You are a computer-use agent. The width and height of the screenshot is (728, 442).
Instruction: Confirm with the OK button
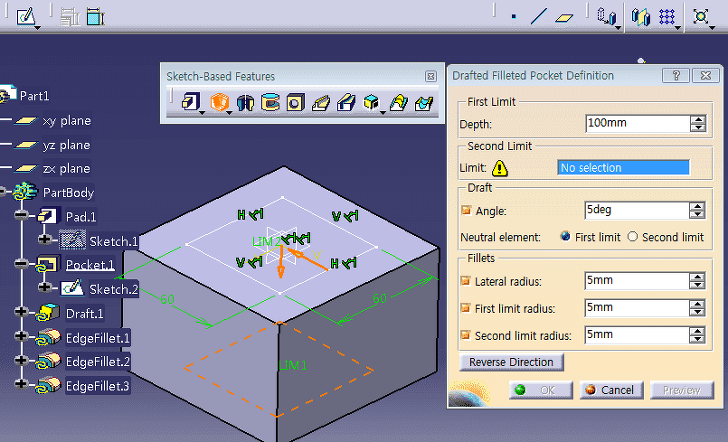[x=541, y=390]
